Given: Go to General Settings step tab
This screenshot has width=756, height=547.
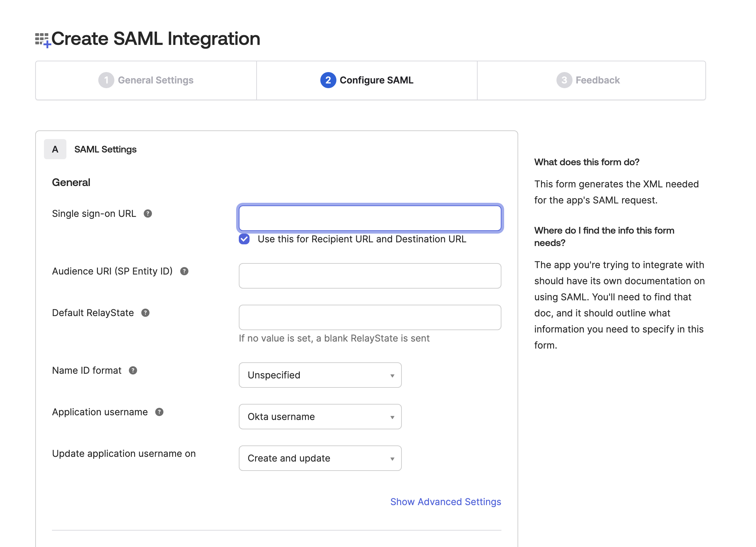Looking at the screenshot, I should [x=156, y=80].
